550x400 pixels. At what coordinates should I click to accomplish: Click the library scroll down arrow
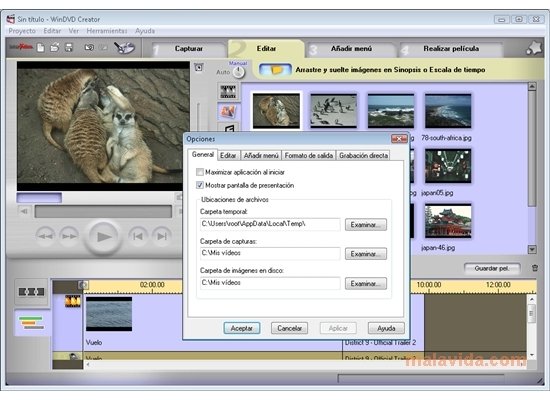click(532, 249)
